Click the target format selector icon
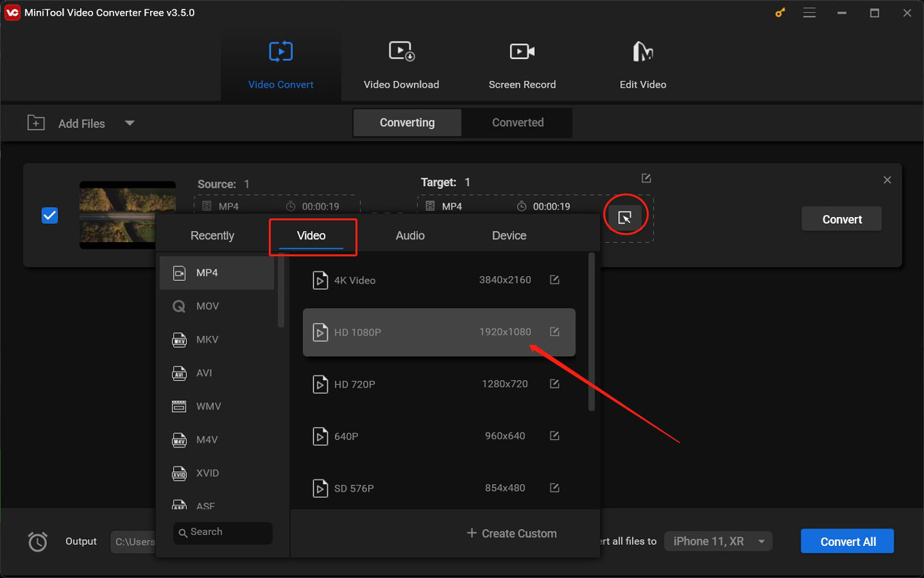 click(x=624, y=218)
